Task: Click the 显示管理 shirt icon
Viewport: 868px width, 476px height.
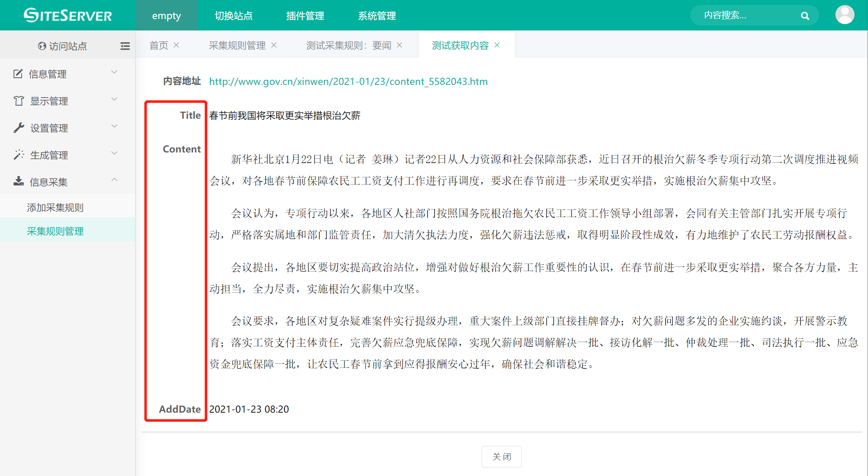Action: [19, 101]
